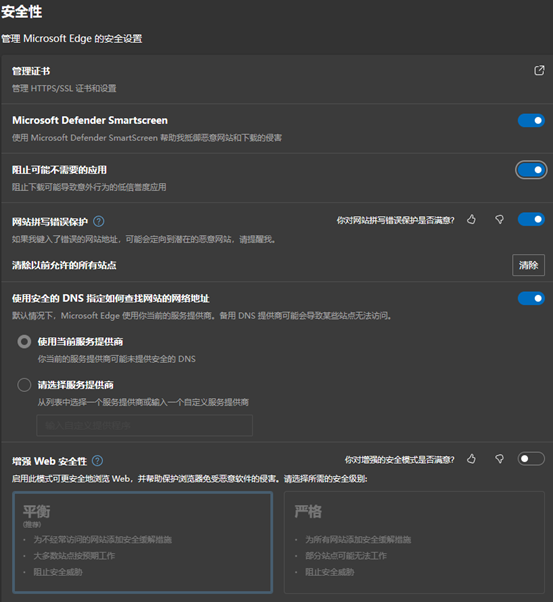
Task: Open the 管理证书 external link icon
Action: tap(539, 70)
